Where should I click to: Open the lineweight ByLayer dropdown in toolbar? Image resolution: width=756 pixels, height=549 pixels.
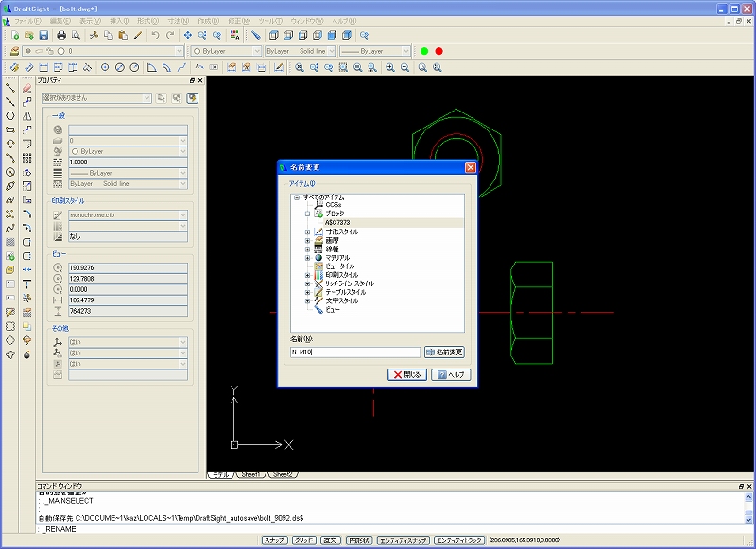pos(374,51)
